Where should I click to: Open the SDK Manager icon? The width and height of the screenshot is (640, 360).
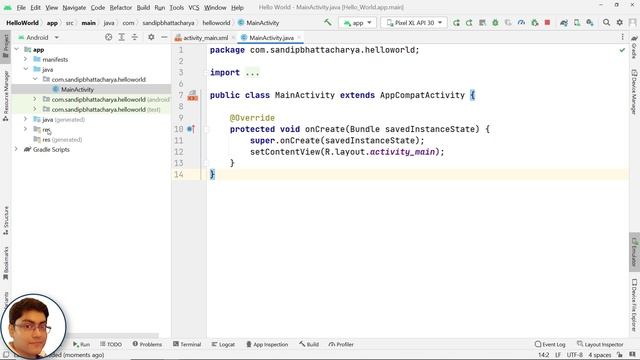pos(590,23)
